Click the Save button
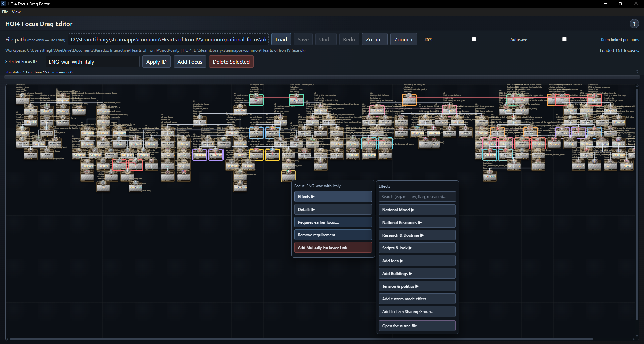 303,39
